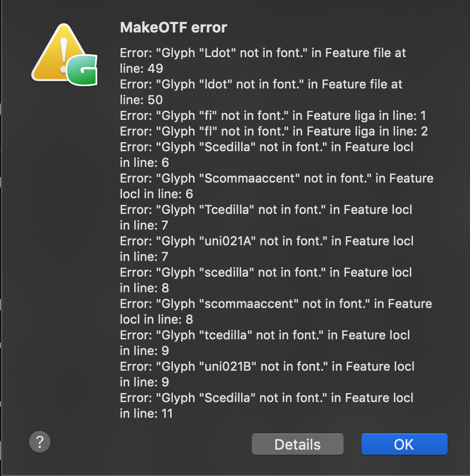The image size is (470, 476).
Task: Click the lowercase "scedilla" error at line 8
Action: pos(266,280)
